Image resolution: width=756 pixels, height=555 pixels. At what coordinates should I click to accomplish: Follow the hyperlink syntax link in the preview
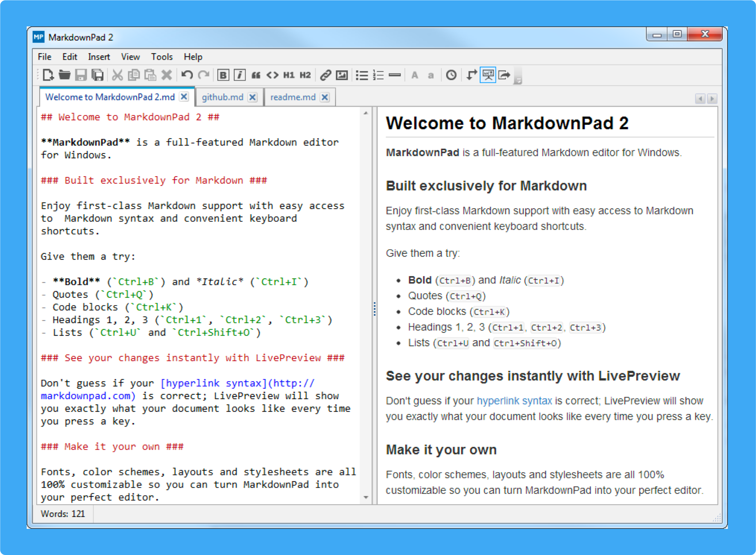(514, 400)
